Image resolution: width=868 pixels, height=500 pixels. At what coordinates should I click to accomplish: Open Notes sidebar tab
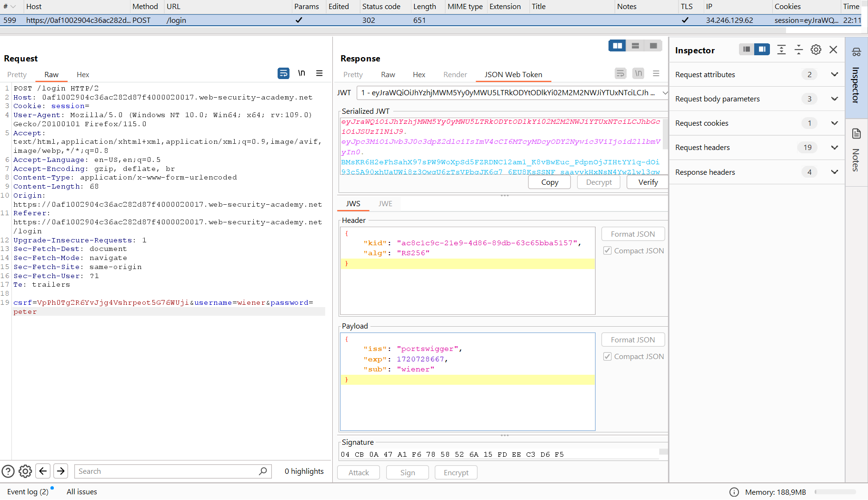click(856, 151)
